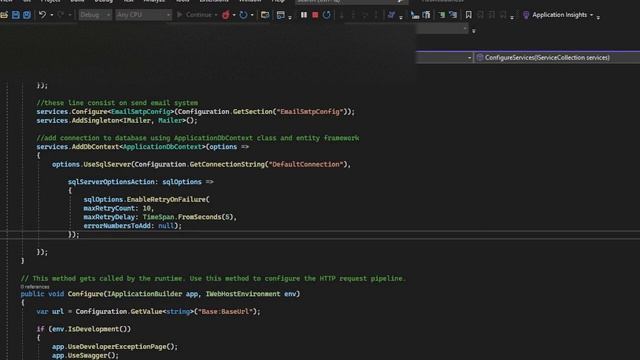The width and height of the screenshot is (640, 360).
Task: Click the ApplicationDbContext type in AddDbContext
Action: pyautogui.click(x=162, y=147)
